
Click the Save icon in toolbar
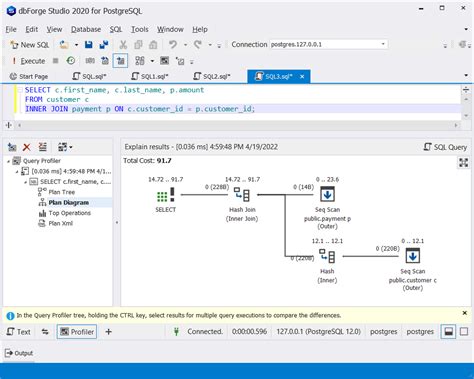coord(89,45)
